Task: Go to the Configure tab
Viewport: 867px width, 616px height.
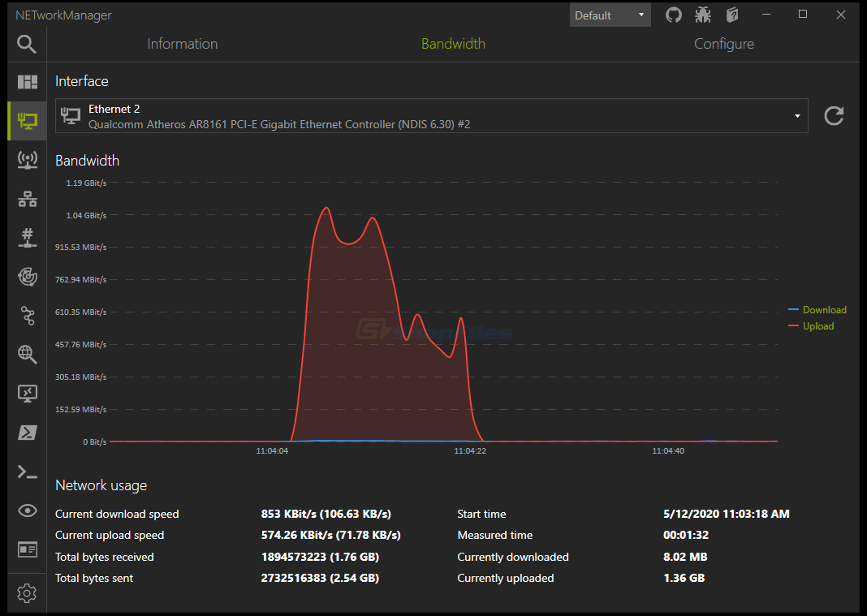Action: pos(724,44)
